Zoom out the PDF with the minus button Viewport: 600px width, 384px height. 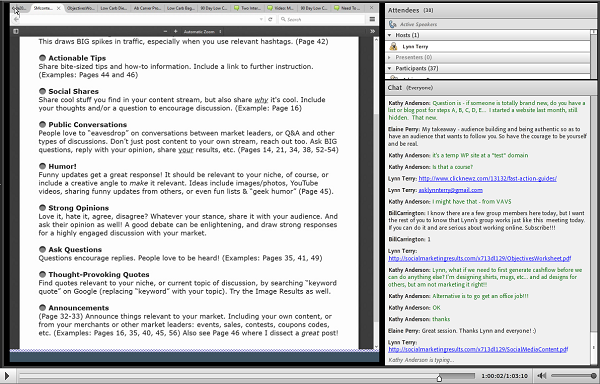[x=165, y=31]
